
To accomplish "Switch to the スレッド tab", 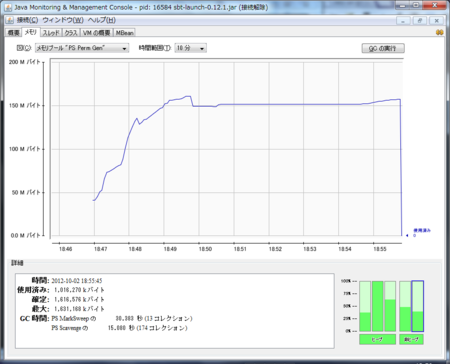I will tap(51, 33).
